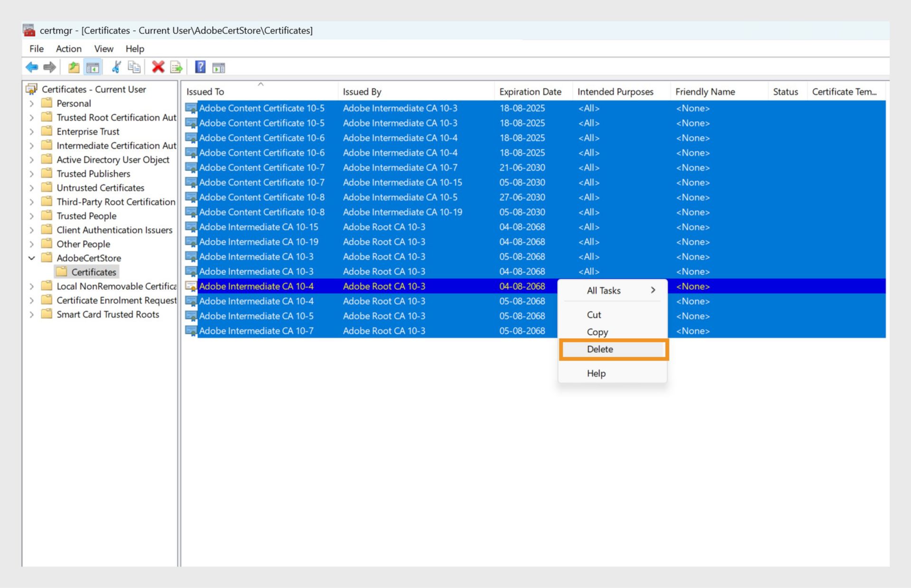
Task: Click the certificate icon beside Adobe Intermediate CA 10-4
Action: pos(192,286)
